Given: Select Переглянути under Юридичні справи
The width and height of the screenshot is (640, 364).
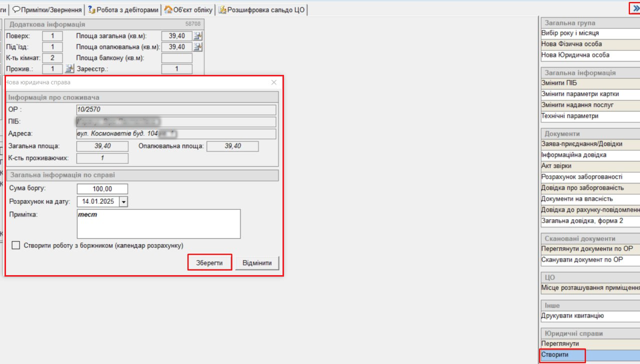Looking at the screenshot, I should [560, 344].
